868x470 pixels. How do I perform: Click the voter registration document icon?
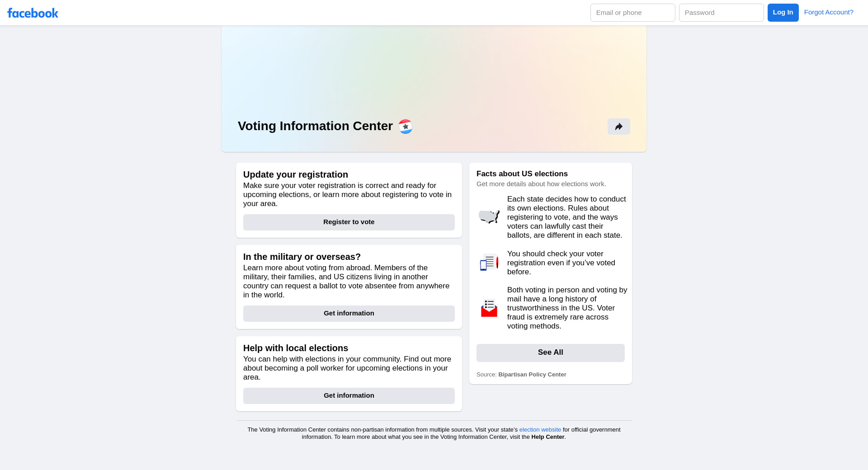[489, 263]
